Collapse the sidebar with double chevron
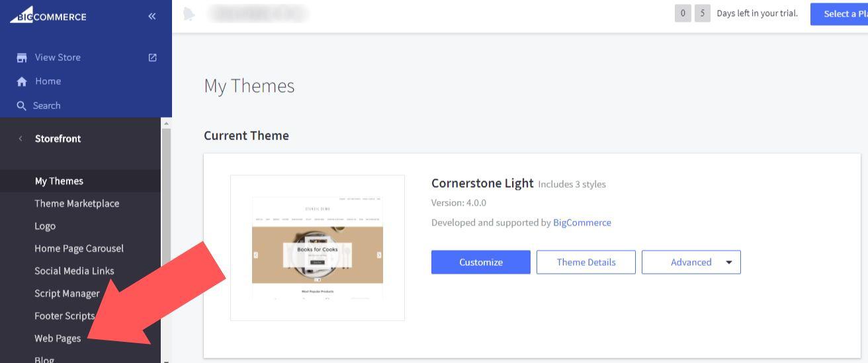The image size is (868, 363). pyautogui.click(x=152, y=16)
